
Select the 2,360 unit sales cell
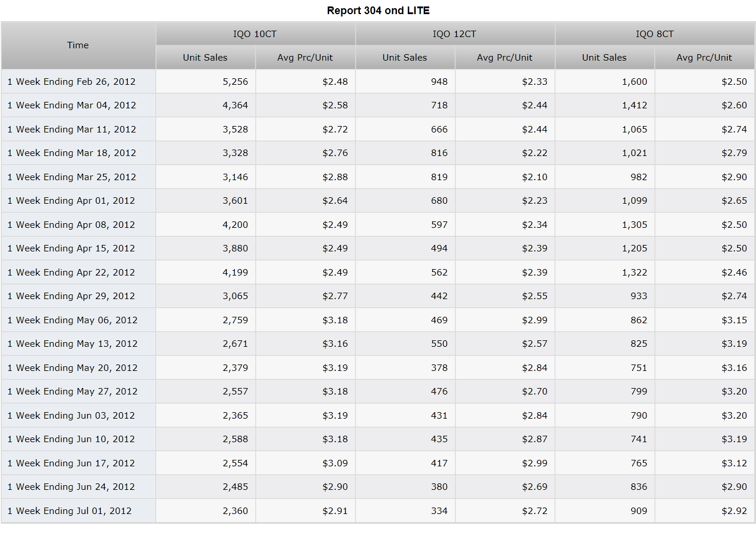pyautogui.click(x=205, y=511)
